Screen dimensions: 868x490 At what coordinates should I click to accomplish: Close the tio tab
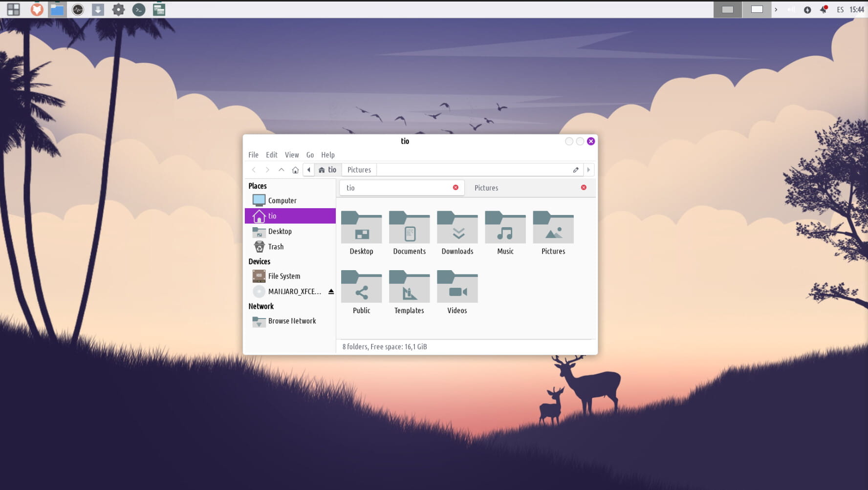point(456,188)
